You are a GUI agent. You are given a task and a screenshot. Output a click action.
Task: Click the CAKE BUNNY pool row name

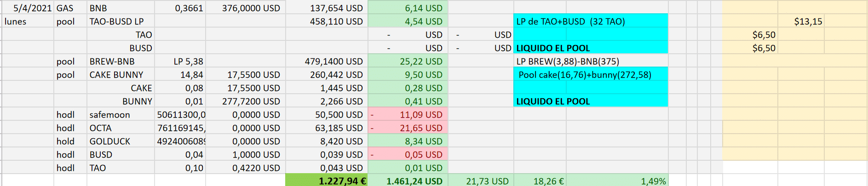[x=121, y=74]
